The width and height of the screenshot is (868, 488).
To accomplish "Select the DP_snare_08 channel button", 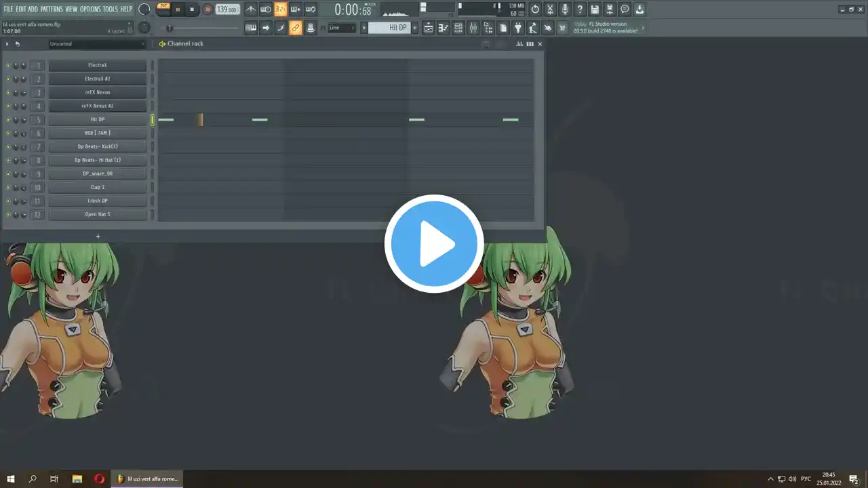I will click(x=98, y=174).
